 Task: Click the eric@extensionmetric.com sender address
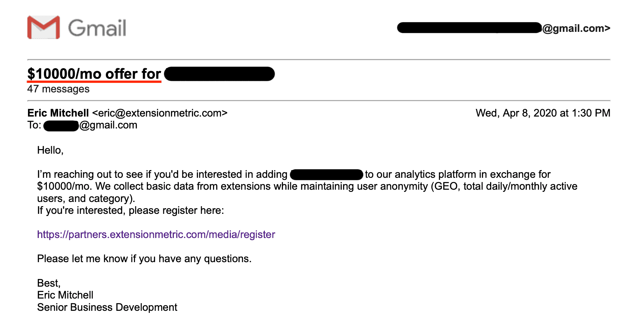pos(160,113)
